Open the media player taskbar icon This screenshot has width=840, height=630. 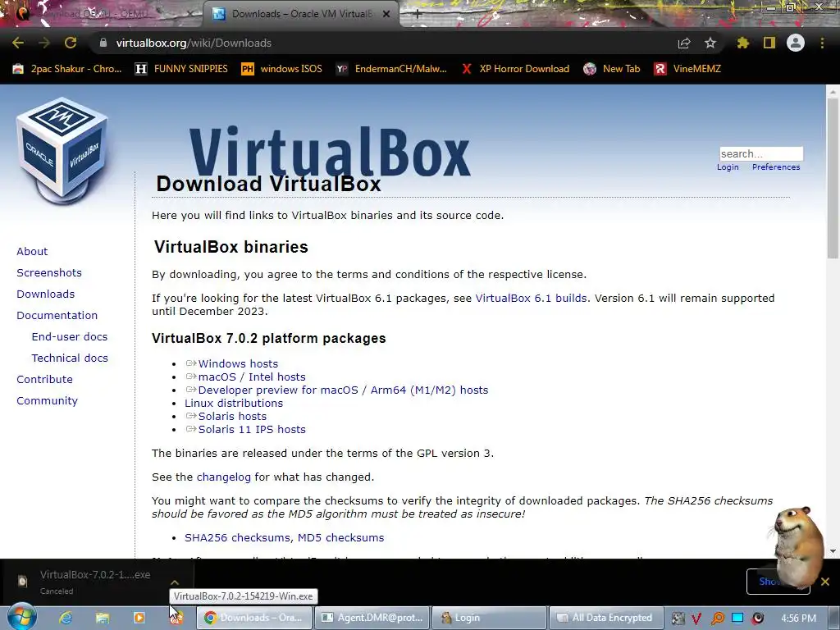point(139,618)
